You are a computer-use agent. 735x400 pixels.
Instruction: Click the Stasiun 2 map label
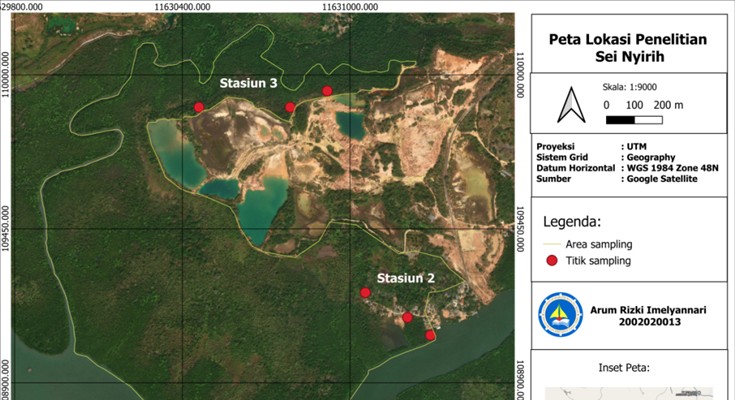[x=405, y=278]
